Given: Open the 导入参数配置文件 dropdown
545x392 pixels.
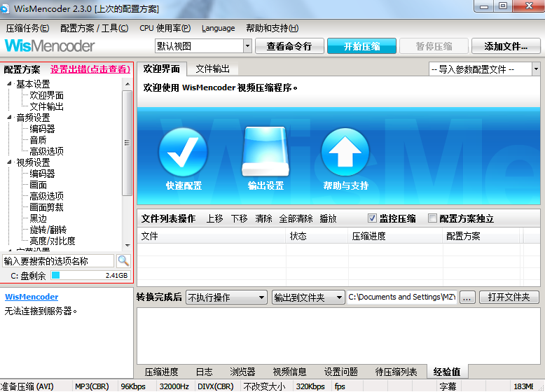Looking at the screenshot, I should tap(536, 69).
